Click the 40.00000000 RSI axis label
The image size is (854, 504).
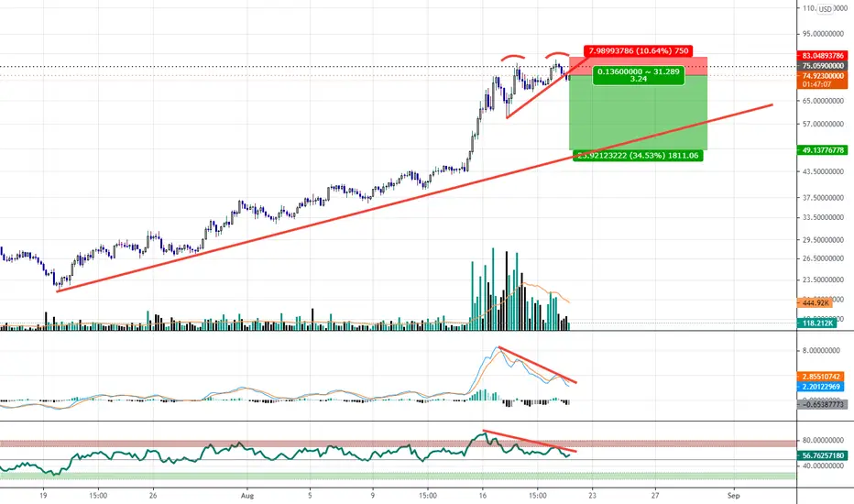point(823,466)
